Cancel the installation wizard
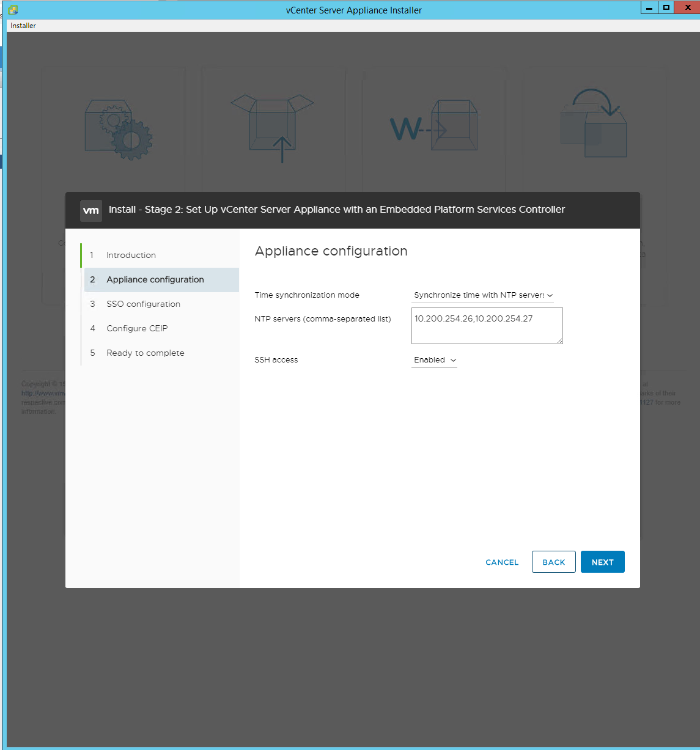 502,562
